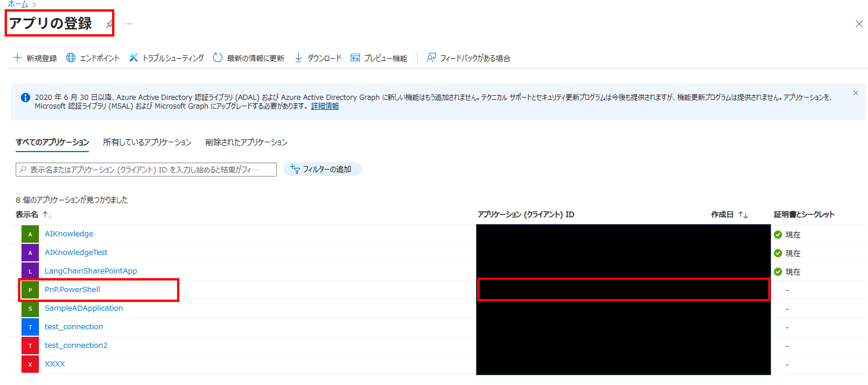Click フィルターの追加 button

pyautogui.click(x=322, y=170)
